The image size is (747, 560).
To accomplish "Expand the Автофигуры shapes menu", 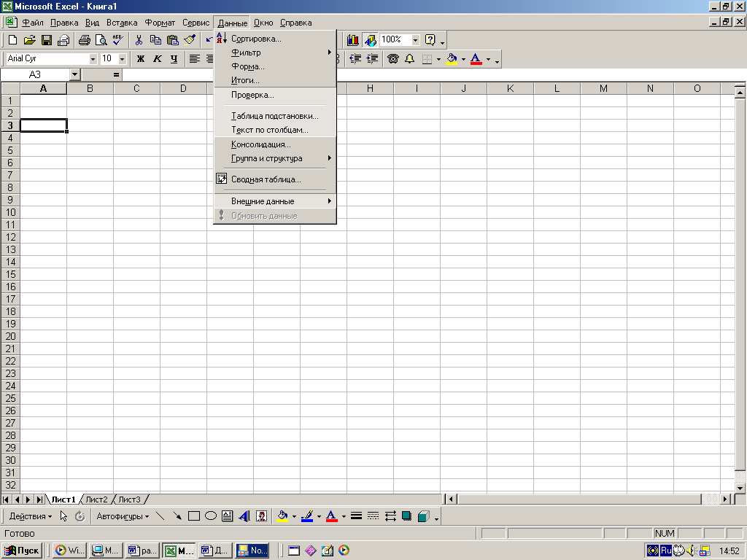I will click(x=123, y=516).
